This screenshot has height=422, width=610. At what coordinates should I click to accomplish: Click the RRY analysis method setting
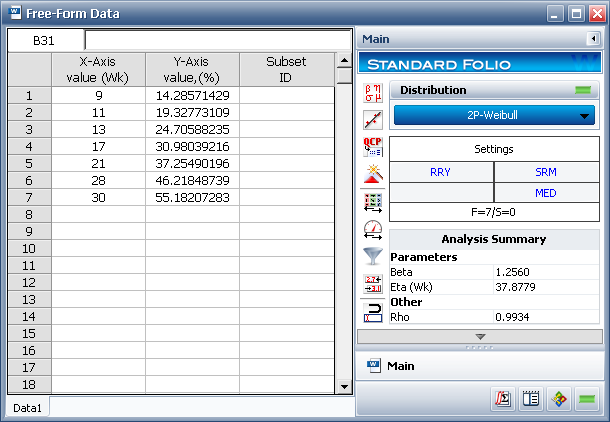click(x=440, y=171)
